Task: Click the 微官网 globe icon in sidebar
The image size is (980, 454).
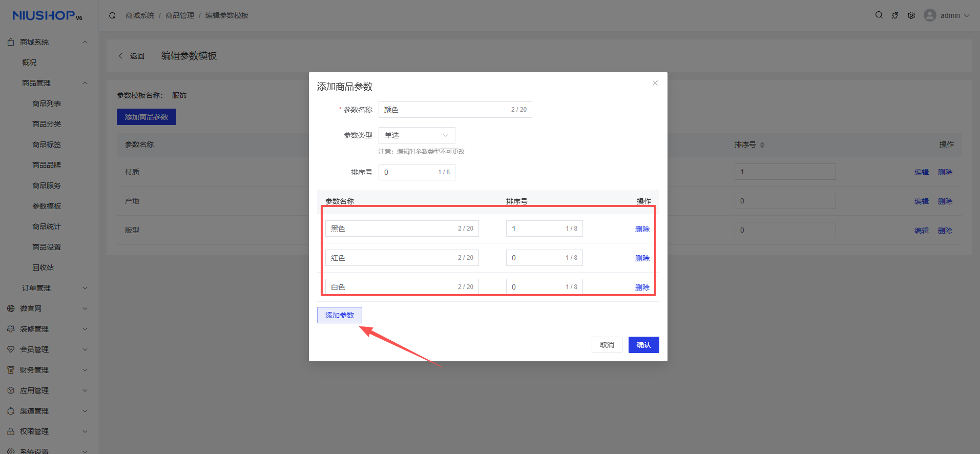Action: click(11, 308)
